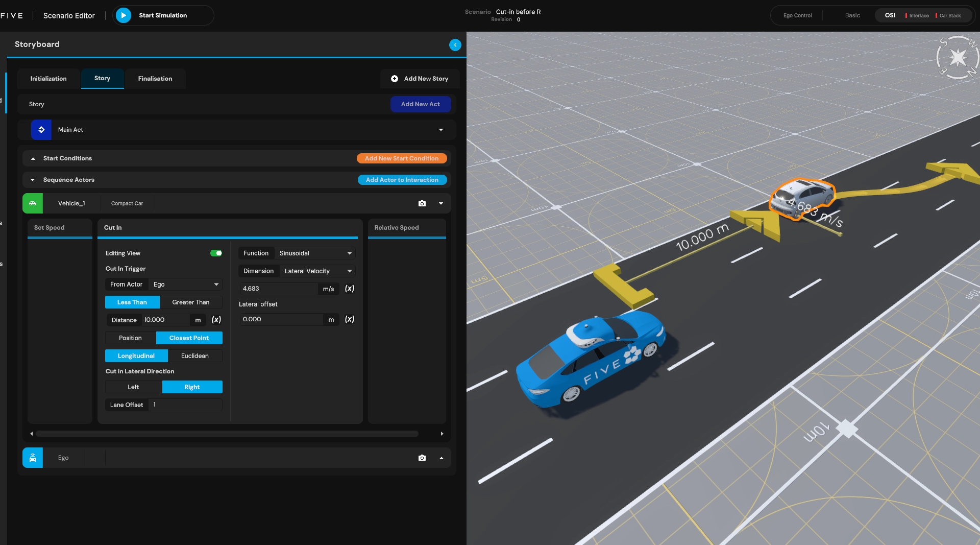Click the Add New Act button
980x545 pixels.
(x=420, y=104)
